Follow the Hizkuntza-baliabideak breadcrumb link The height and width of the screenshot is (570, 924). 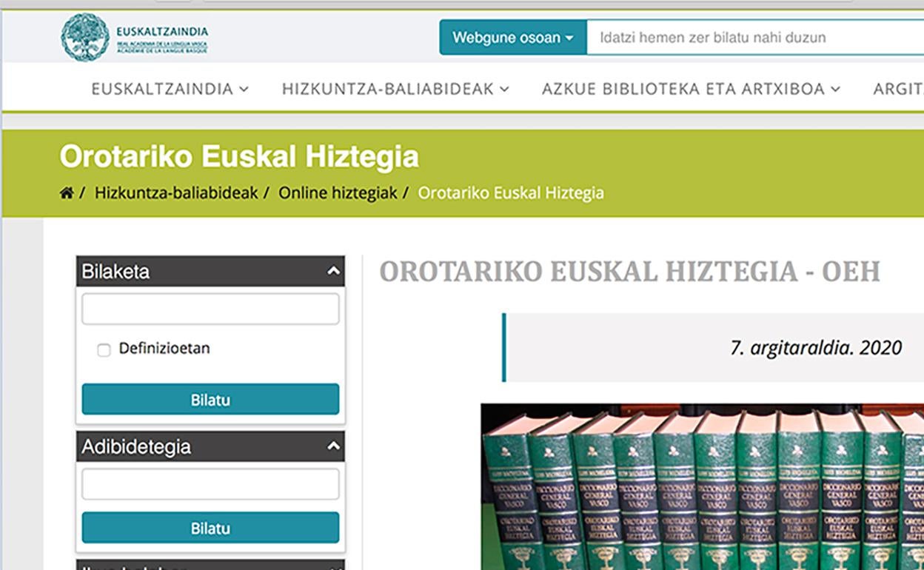[176, 193]
